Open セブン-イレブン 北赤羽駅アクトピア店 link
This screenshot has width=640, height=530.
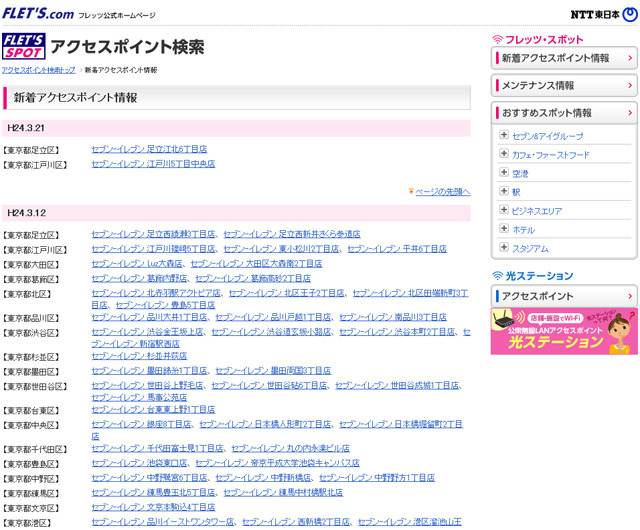point(156,293)
